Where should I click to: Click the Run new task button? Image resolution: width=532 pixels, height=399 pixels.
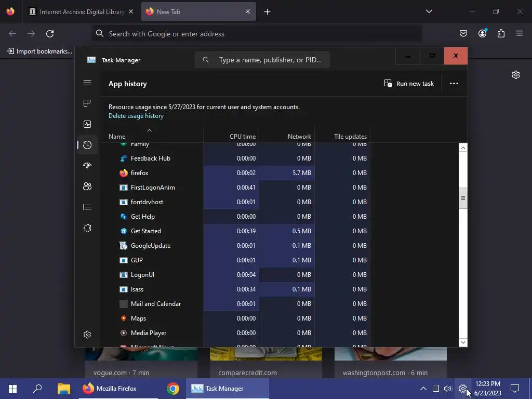[x=409, y=84]
